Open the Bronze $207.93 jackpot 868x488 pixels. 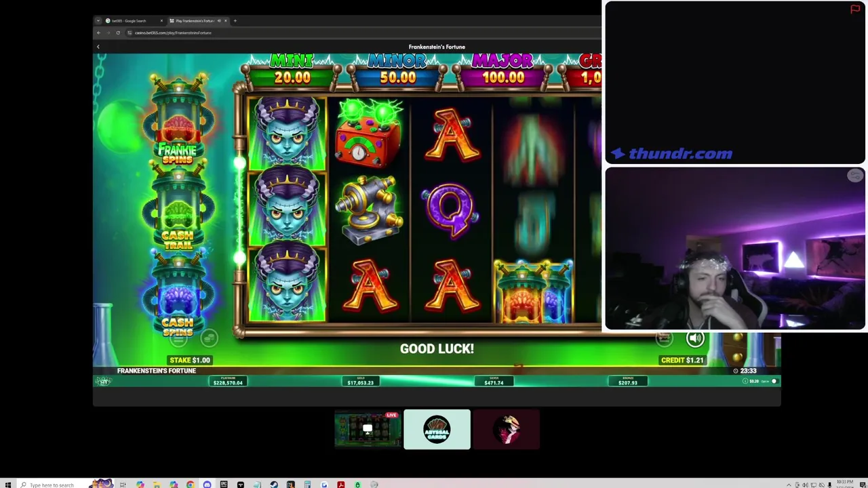(x=627, y=382)
